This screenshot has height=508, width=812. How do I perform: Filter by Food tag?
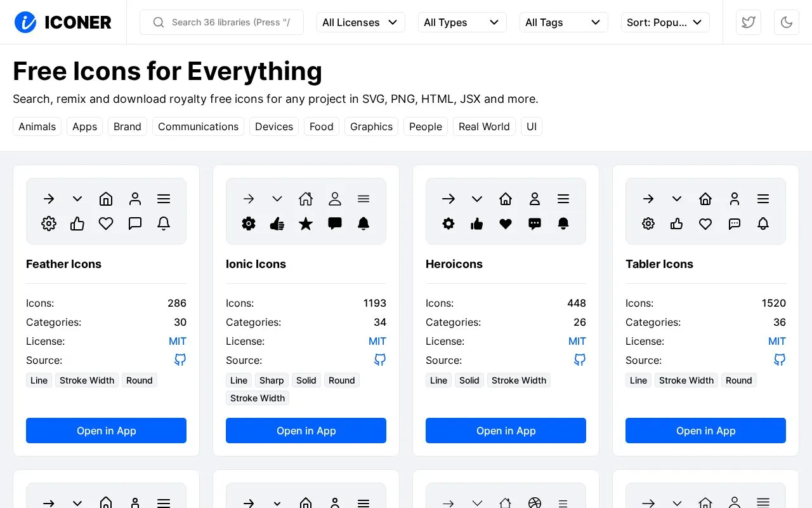[x=322, y=126]
